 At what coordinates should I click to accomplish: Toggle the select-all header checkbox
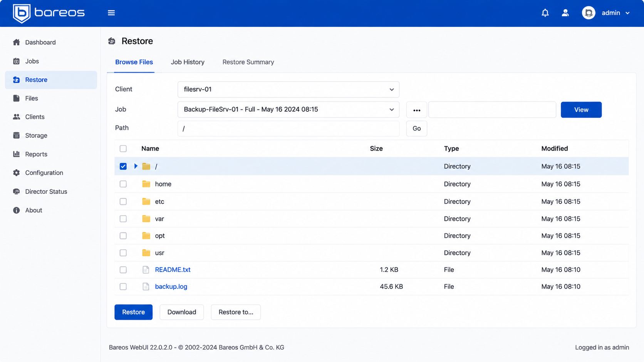click(123, 148)
